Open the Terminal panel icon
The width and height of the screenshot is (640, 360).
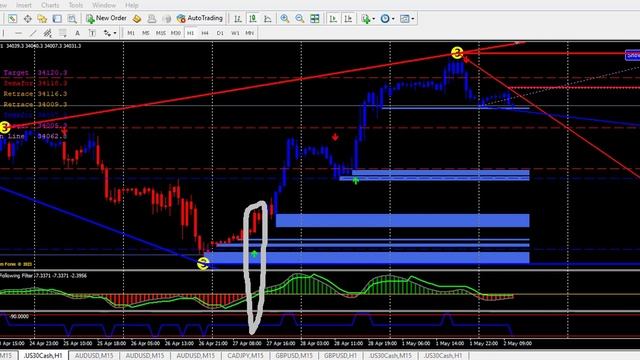pyautogui.click(x=57, y=18)
